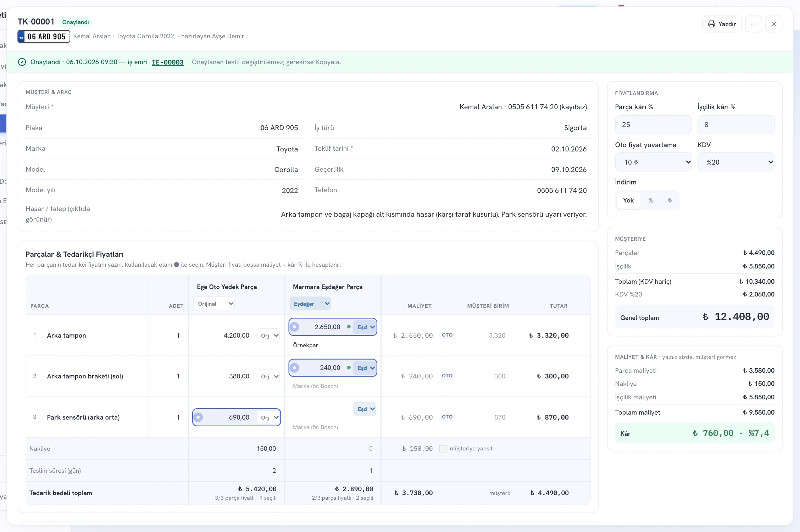Select the ₺ amount discount option
This screenshot has width=800, height=532.
670,200
